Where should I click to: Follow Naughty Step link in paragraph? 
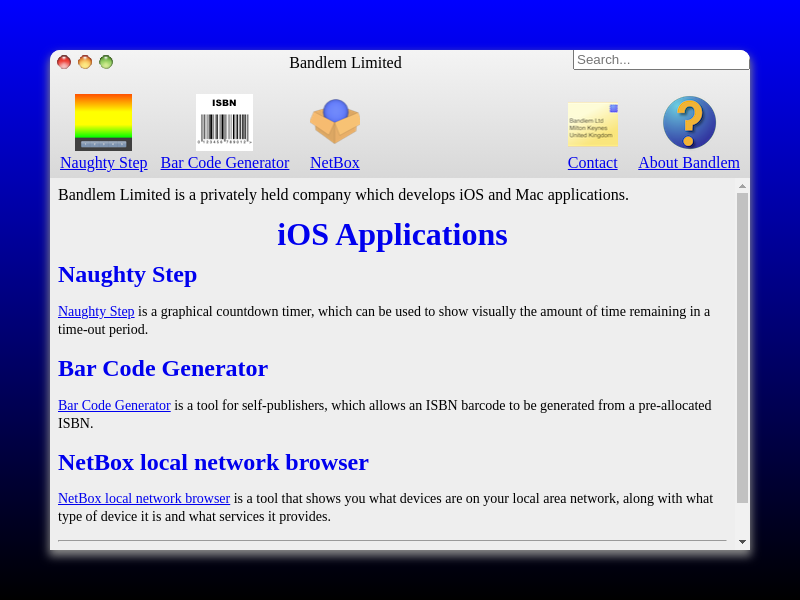(96, 312)
